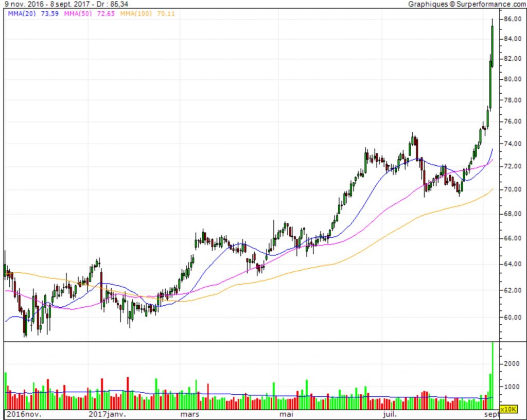Click the 2016nov. date axis label
The height and width of the screenshot is (420, 527).
tap(24, 414)
